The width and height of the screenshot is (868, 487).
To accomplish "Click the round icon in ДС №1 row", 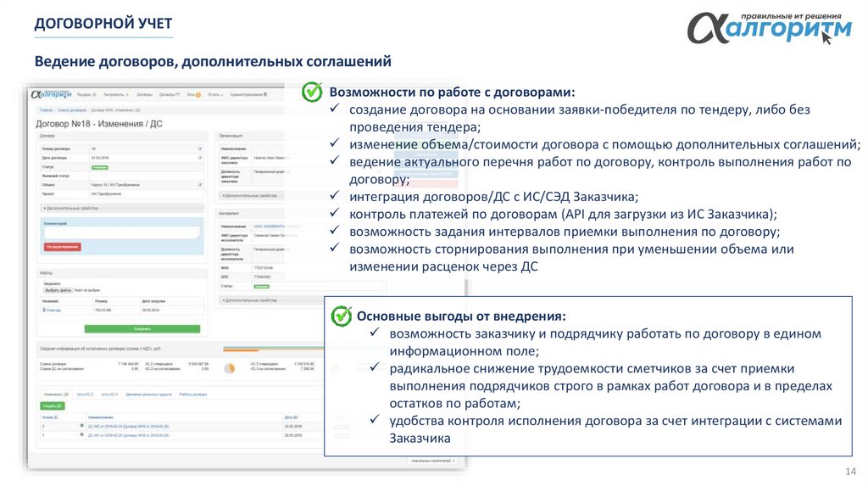I will (82, 434).
